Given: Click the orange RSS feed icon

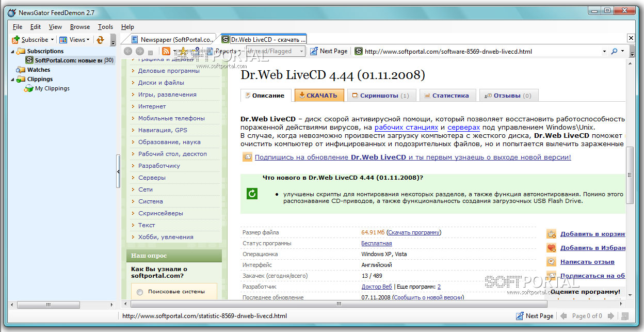Looking at the screenshot, I should point(166,51).
